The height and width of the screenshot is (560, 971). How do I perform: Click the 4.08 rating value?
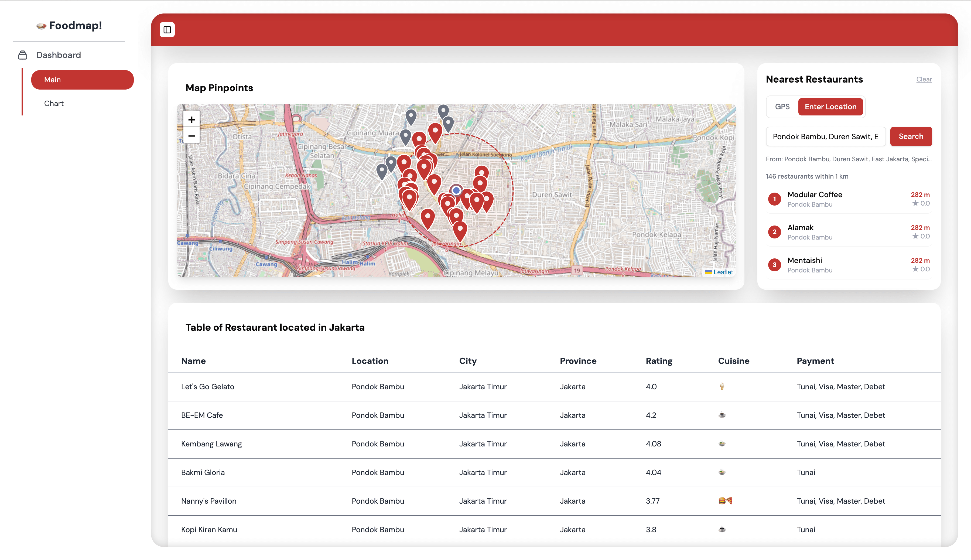point(653,444)
